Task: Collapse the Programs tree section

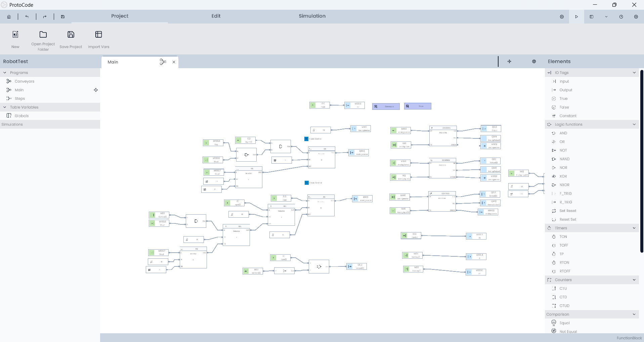Action: [x=5, y=73]
